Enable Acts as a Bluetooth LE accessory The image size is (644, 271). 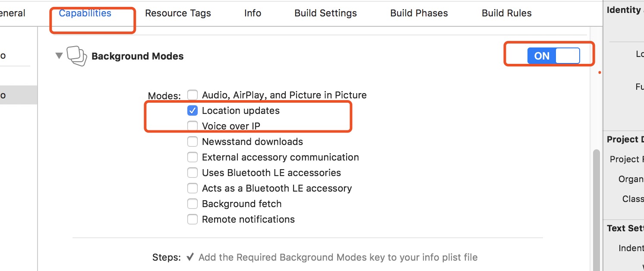point(193,188)
